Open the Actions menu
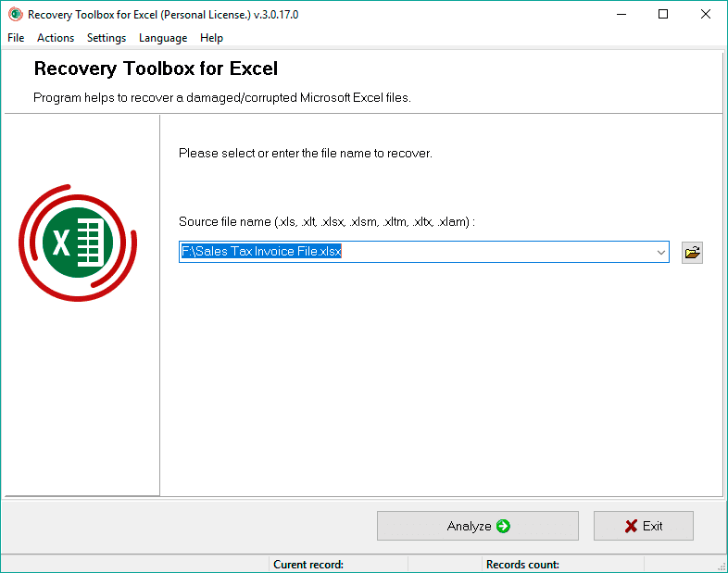Image resolution: width=728 pixels, height=573 pixels. pos(56,38)
